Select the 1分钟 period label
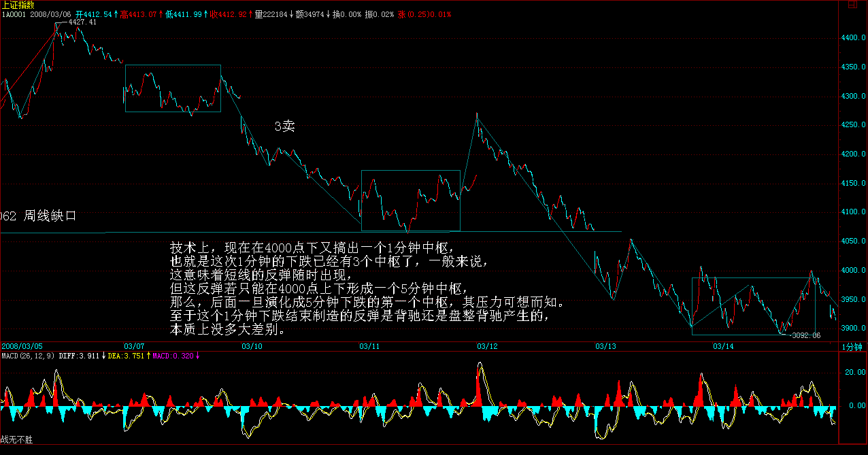The width and height of the screenshot is (868, 455). 853,347
